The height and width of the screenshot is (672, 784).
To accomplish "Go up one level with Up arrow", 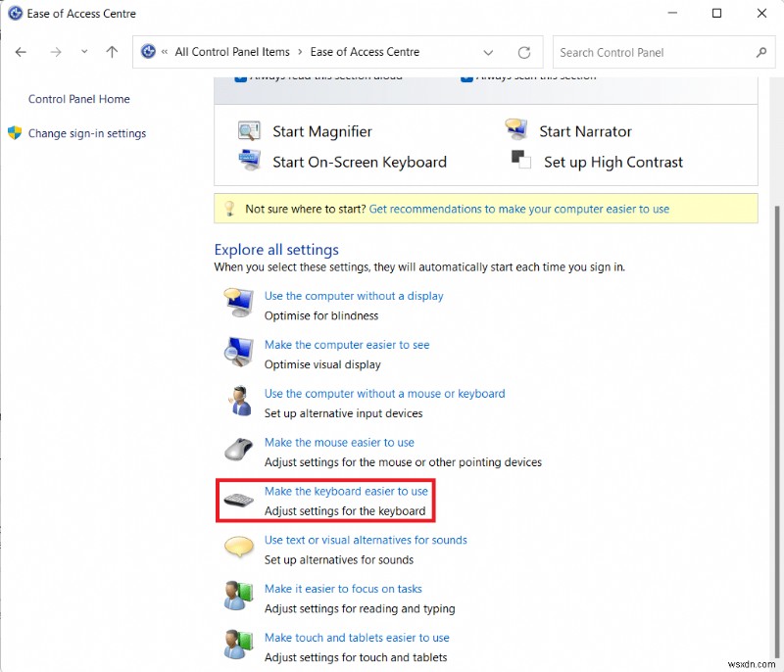I will [x=112, y=52].
